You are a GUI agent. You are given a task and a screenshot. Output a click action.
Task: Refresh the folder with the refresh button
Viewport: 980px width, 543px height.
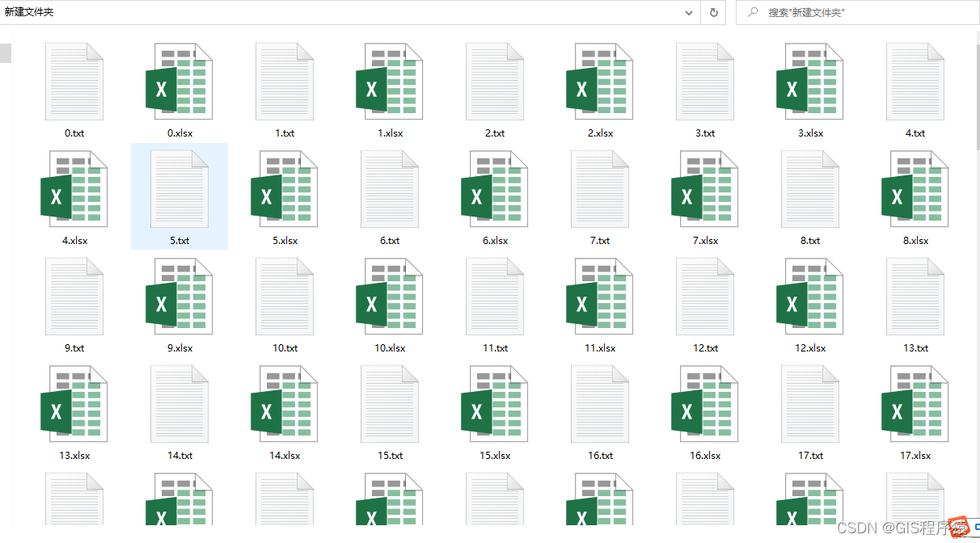713,13
